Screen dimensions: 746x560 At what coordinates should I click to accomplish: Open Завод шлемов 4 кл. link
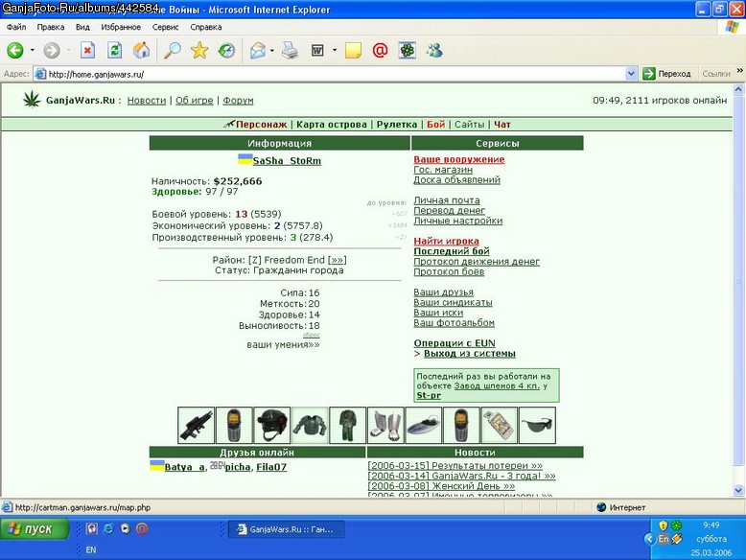tap(497, 385)
